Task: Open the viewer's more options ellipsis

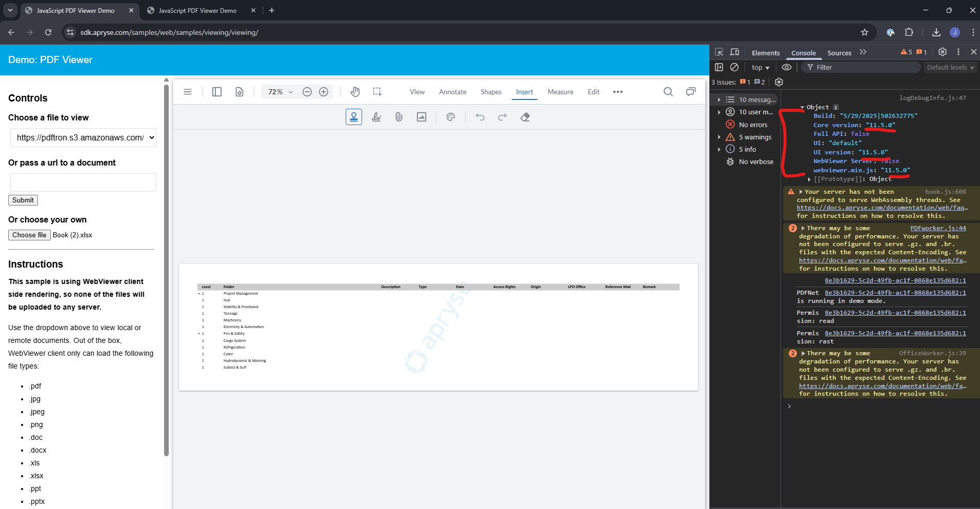Action: 618,92
